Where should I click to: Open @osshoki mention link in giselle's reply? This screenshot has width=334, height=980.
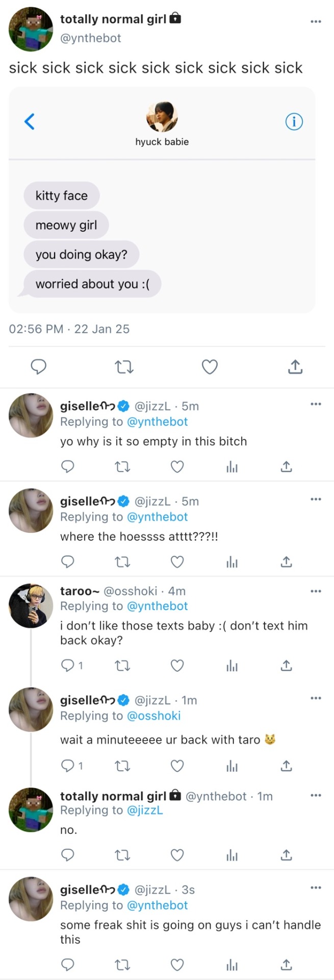point(153,716)
